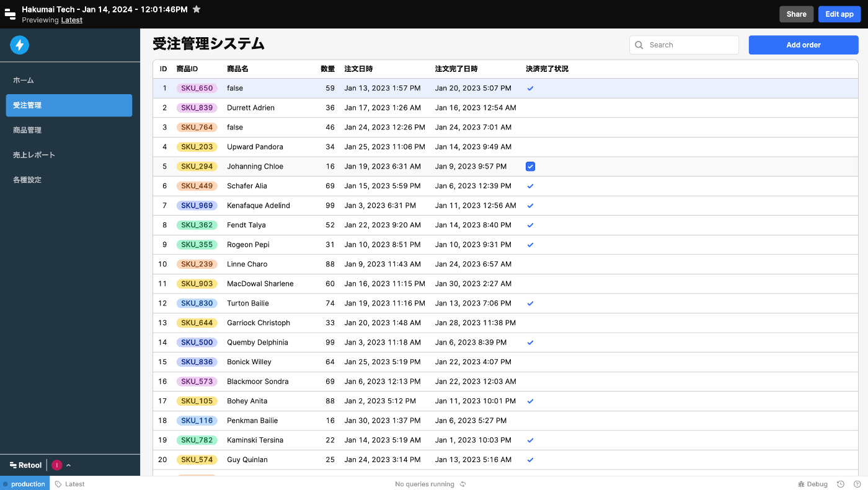Screen dimensions: 868x490
Task: Toggle payment checkmark for Quemby Delphinia
Action: [530, 342]
